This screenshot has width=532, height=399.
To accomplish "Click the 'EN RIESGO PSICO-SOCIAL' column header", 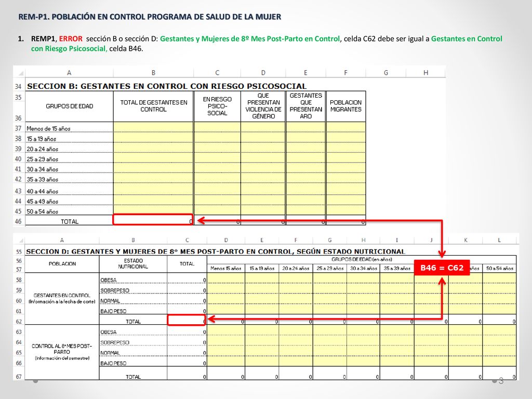I will [217, 106].
